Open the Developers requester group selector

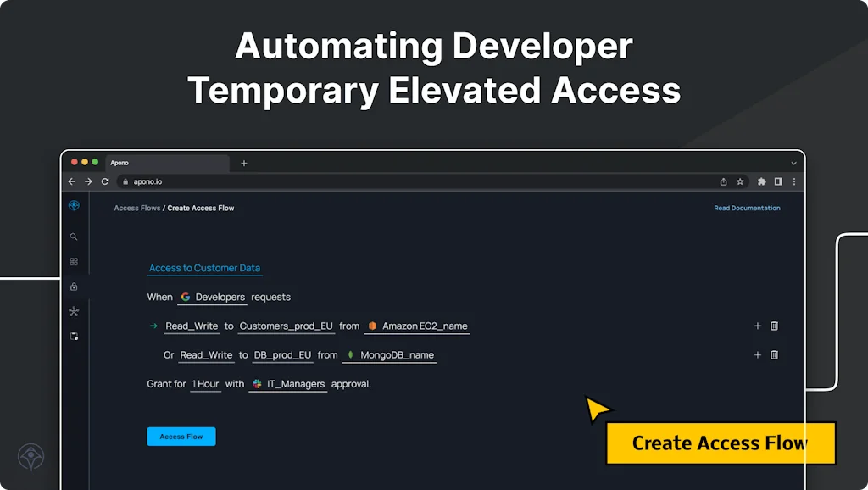coord(213,298)
